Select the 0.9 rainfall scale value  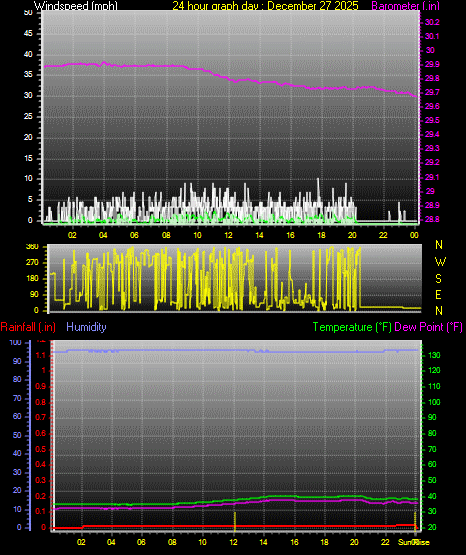click(41, 387)
